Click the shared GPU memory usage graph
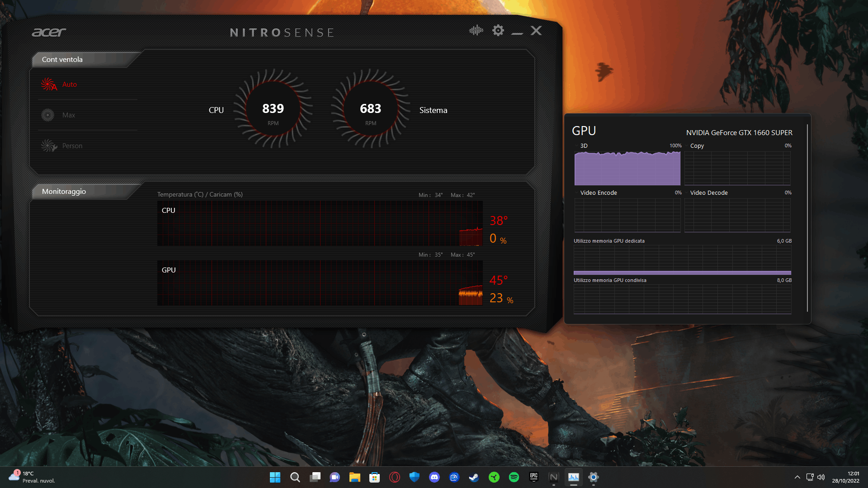Screen dimensions: 868x488 click(682, 299)
